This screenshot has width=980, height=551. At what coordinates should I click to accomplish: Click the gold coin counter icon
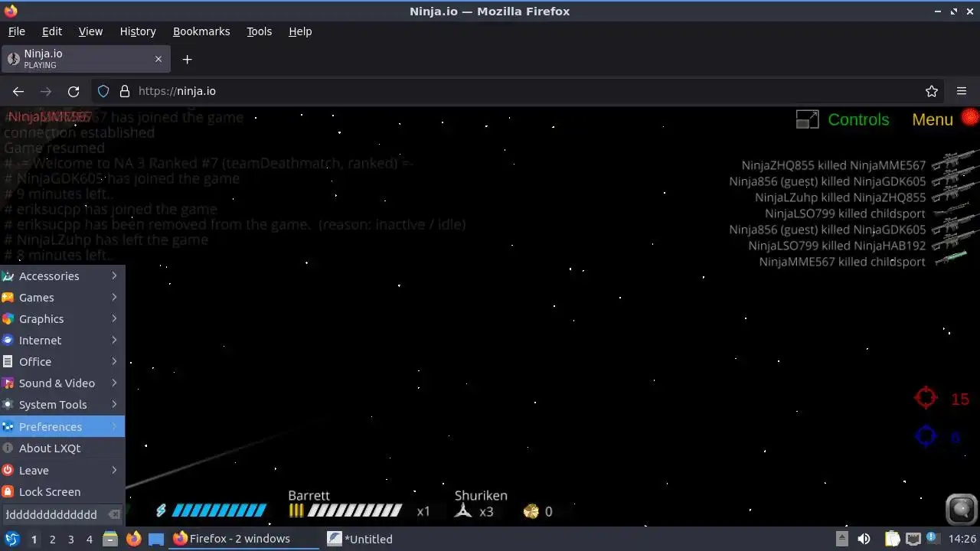[531, 511]
